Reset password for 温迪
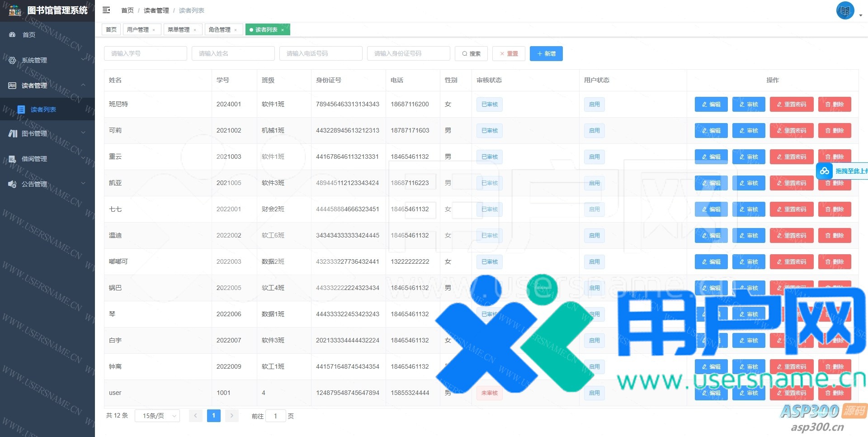The image size is (868, 437). [792, 236]
